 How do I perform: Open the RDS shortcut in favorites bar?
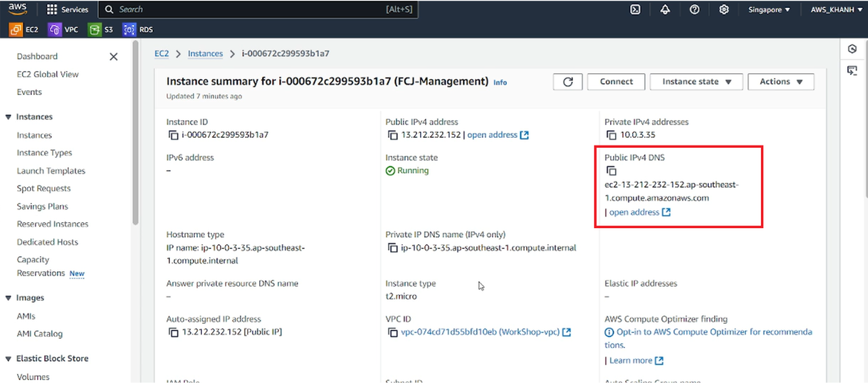(138, 29)
